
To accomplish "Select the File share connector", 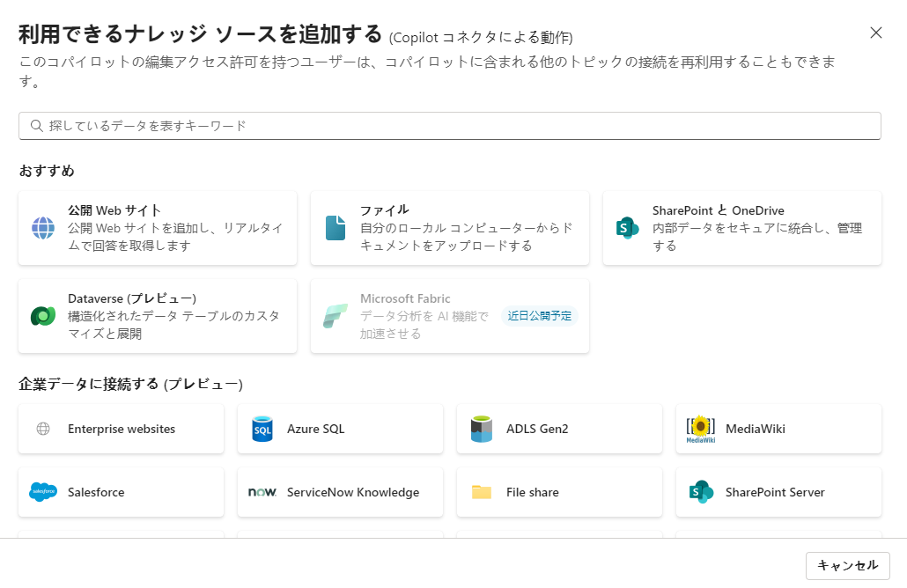I will click(x=559, y=492).
